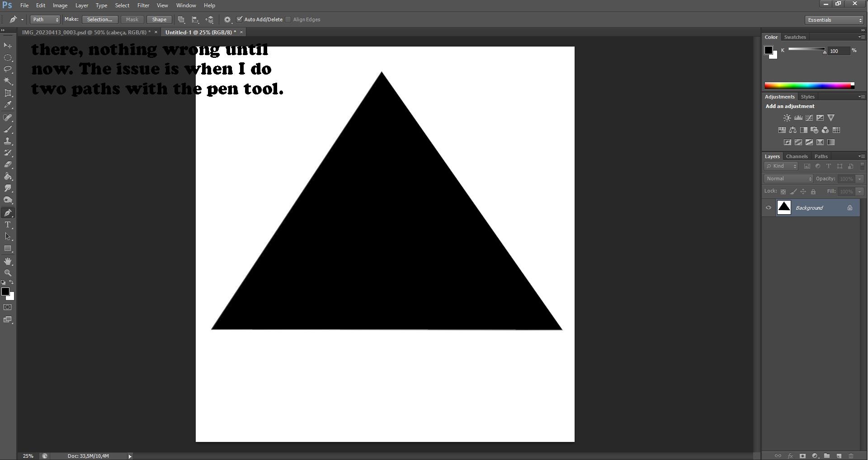Open the path arrangement options icon

coord(209,19)
